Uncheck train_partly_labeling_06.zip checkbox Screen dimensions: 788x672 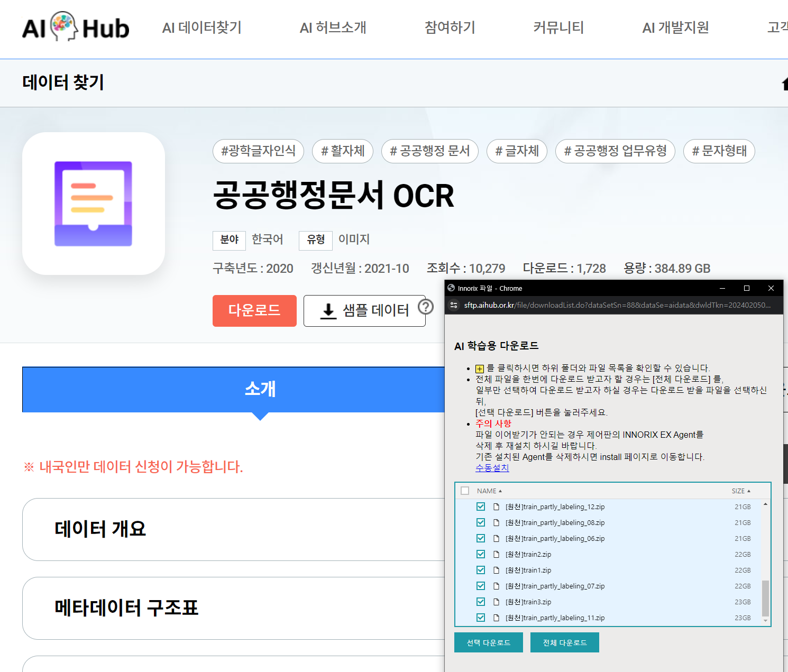click(x=481, y=538)
